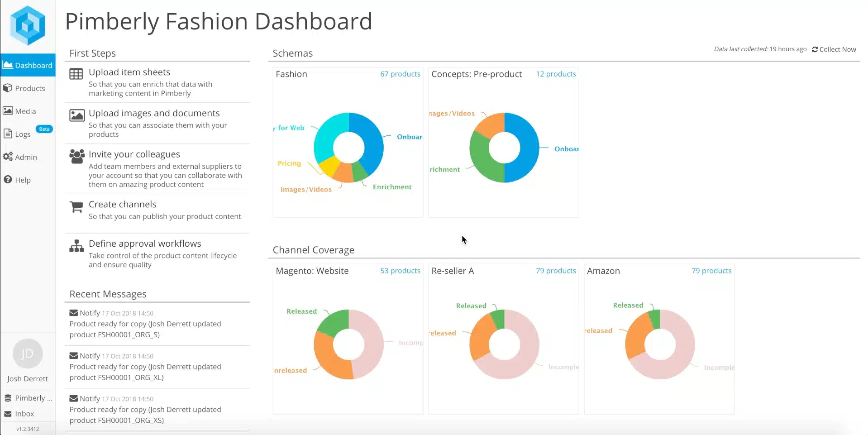Open the Dashboard sidebar item
This screenshot has height=435, width=868.
(x=28, y=65)
